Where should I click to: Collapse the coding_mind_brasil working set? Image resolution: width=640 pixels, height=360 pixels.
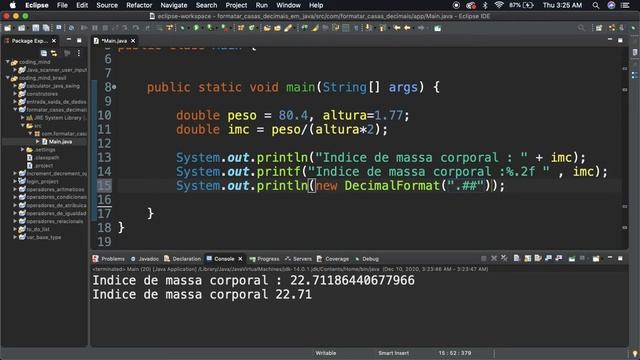(8, 78)
